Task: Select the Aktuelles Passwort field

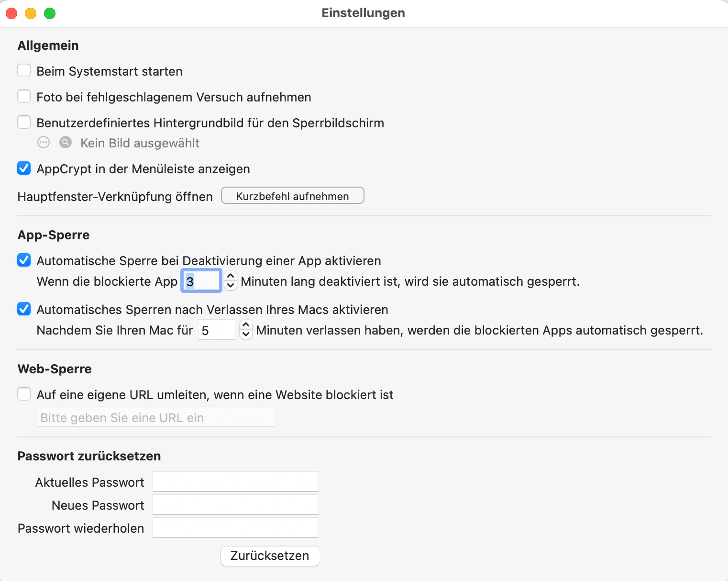Action: (x=235, y=481)
